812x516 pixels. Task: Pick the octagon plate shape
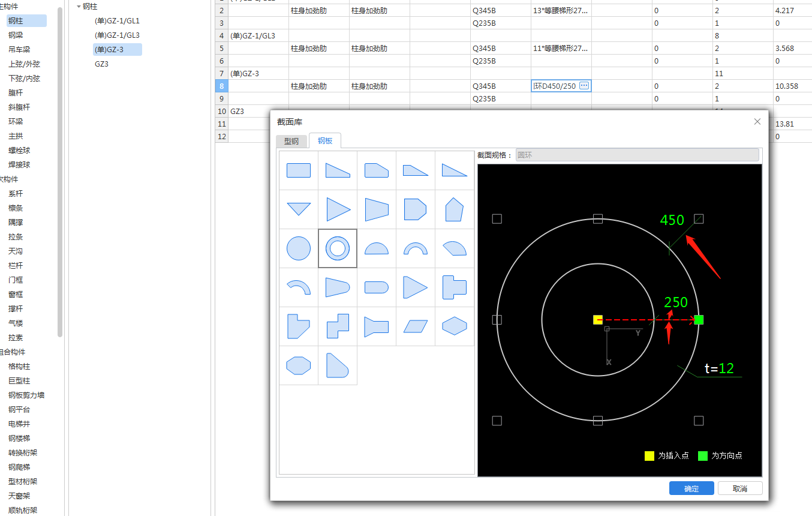tap(299, 365)
